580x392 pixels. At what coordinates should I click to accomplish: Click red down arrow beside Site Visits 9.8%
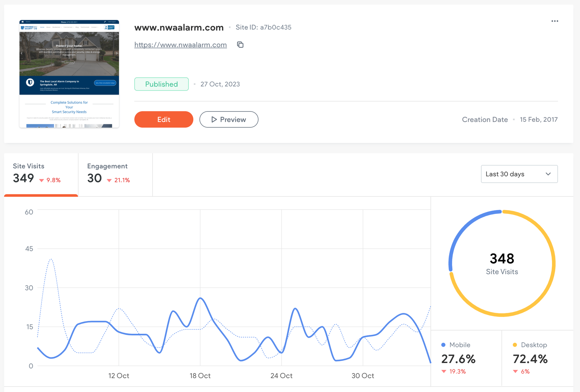(42, 180)
